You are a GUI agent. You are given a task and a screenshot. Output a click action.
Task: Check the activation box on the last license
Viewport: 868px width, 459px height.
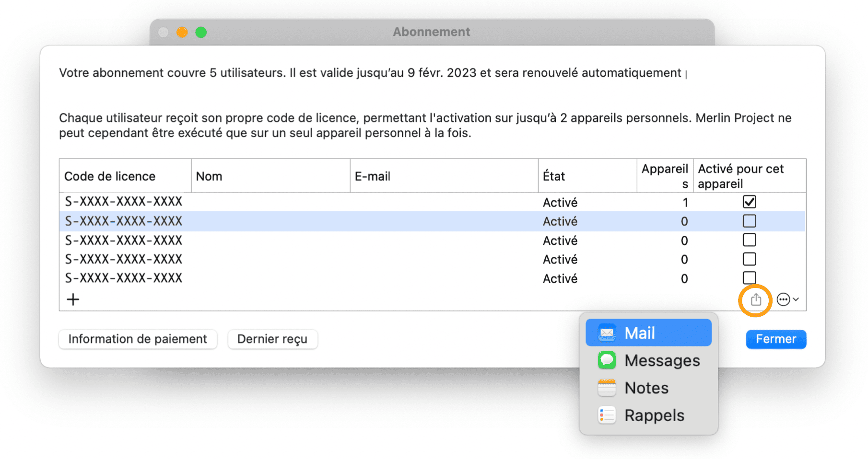click(749, 277)
